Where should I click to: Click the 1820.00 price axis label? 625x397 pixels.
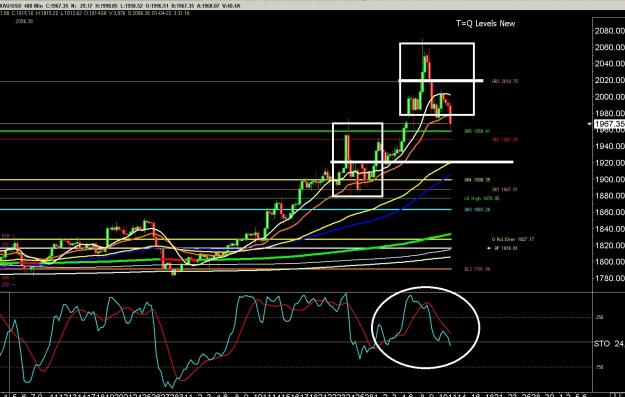pos(609,245)
